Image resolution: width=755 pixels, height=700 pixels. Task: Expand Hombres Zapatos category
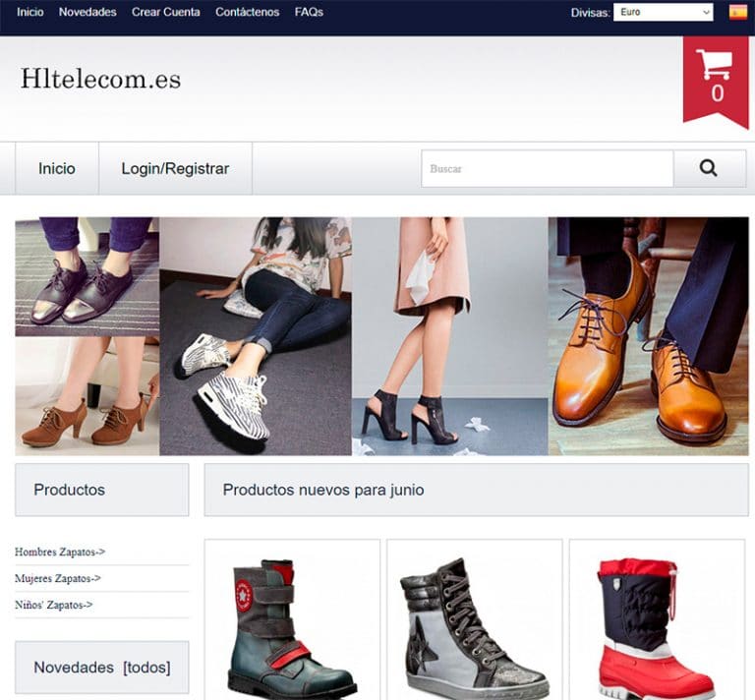(x=60, y=552)
